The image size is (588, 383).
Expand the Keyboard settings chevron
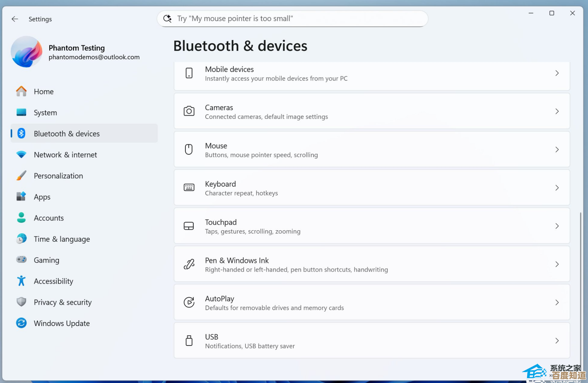click(557, 188)
